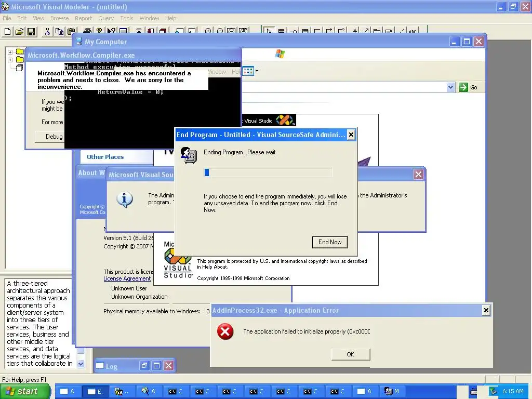Maximize the Log window
This screenshot has height=399, width=532.
click(156, 365)
